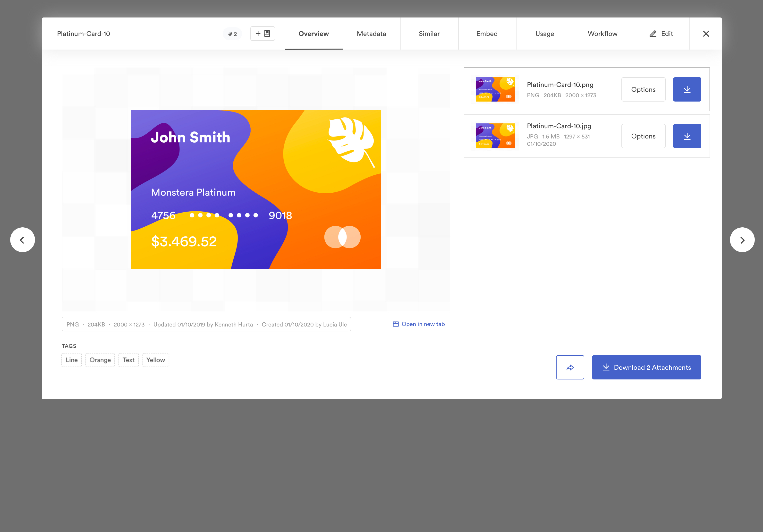
Task: Click the attachments count badge showing 2
Action: click(x=232, y=34)
